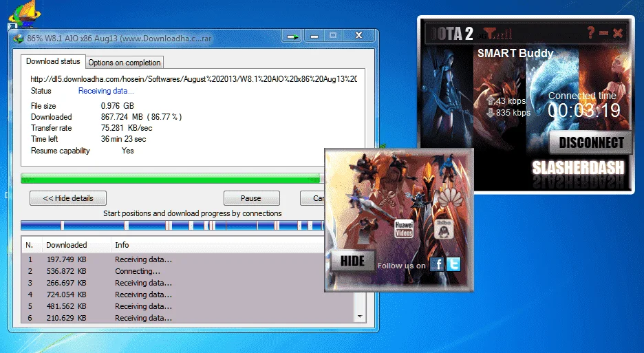Click the Hide details button
The image size is (644, 353).
(x=68, y=198)
